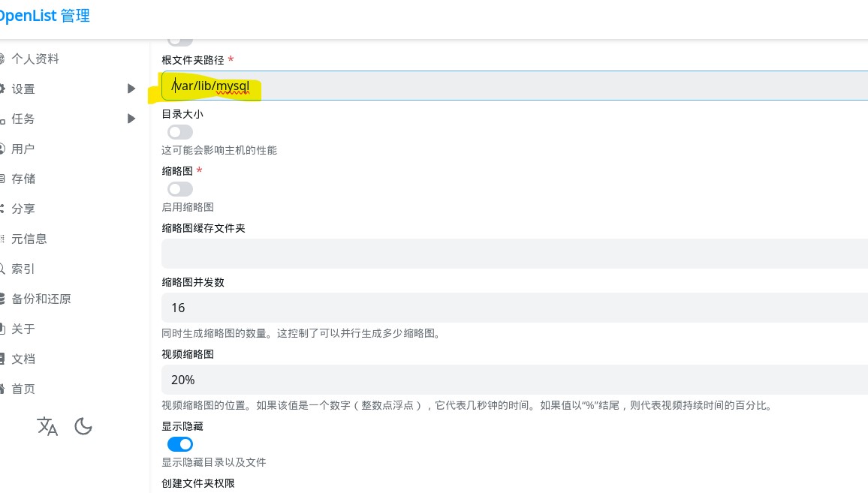Enable the 目录大小 toggle
Screen dimensions: 868x493
tap(180, 132)
